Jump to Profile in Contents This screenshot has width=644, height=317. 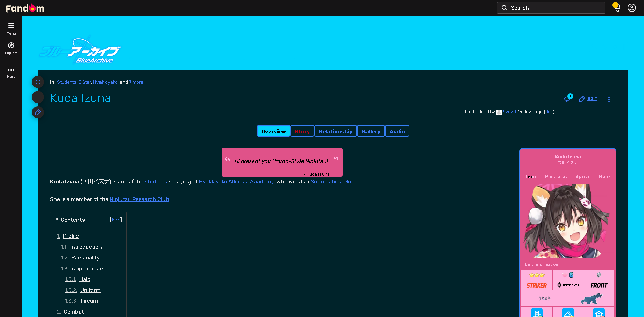[71, 236]
